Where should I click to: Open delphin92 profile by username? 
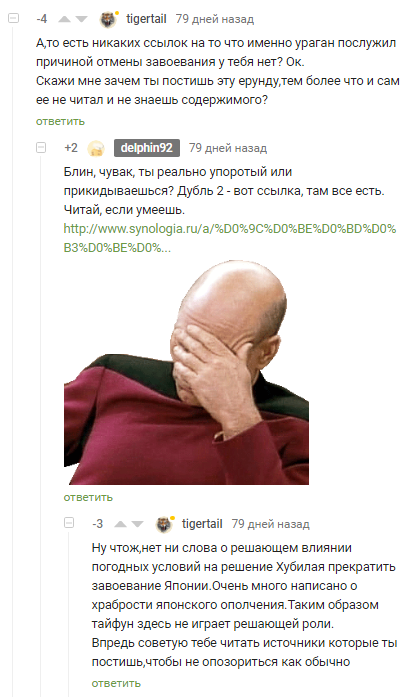tap(147, 148)
